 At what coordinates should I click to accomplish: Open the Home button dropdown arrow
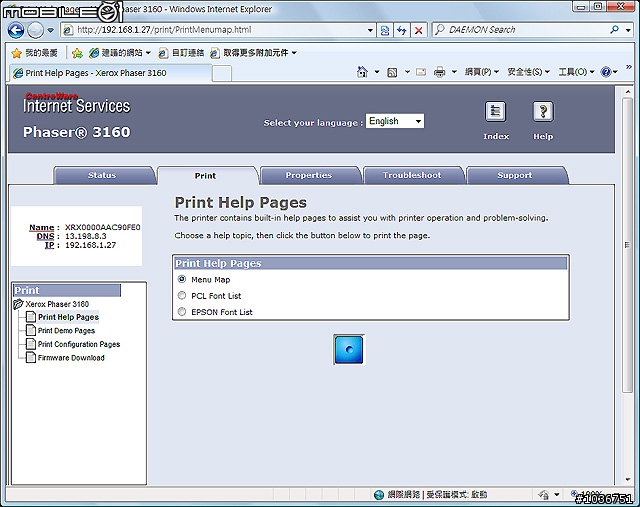click(377, 72)
